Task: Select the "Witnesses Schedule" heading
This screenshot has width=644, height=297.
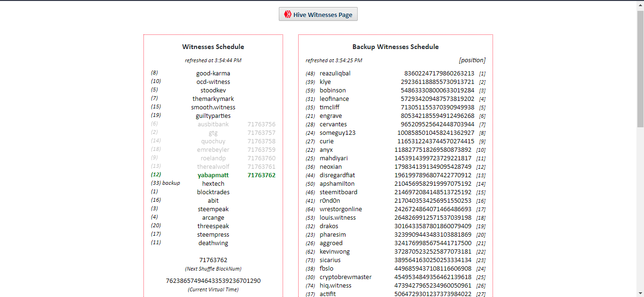Action: 213,47
